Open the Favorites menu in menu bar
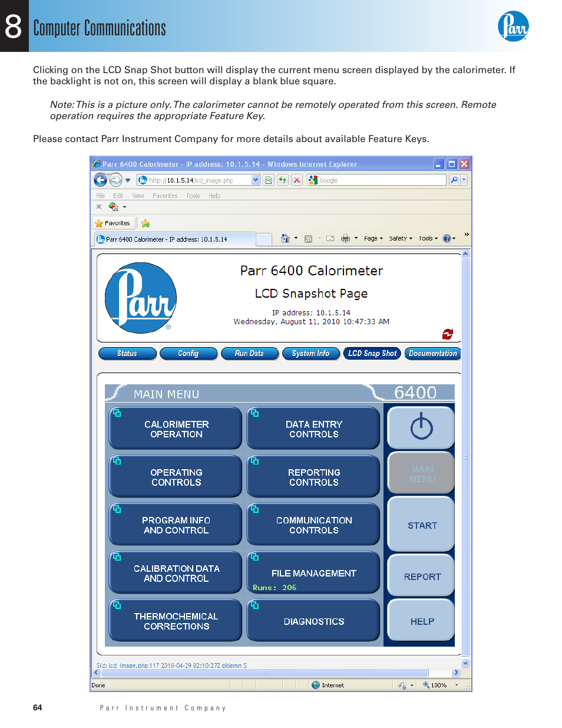 tap(165, 196)
